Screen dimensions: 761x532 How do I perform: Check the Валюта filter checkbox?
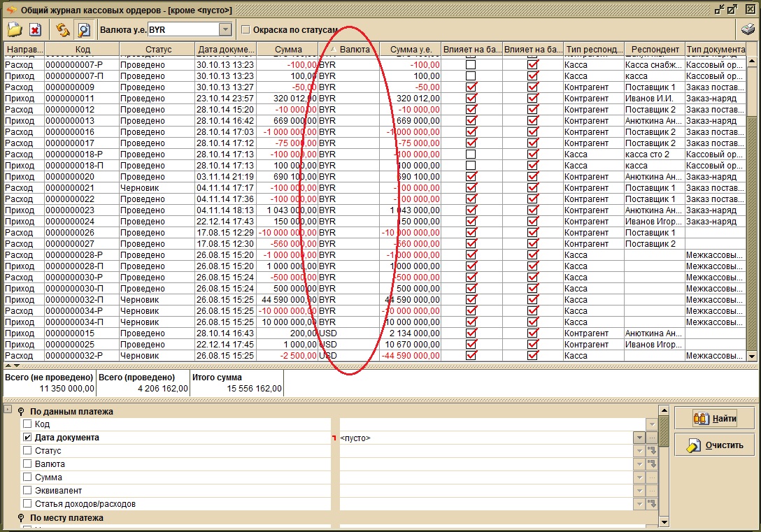[x=28, y=463]
